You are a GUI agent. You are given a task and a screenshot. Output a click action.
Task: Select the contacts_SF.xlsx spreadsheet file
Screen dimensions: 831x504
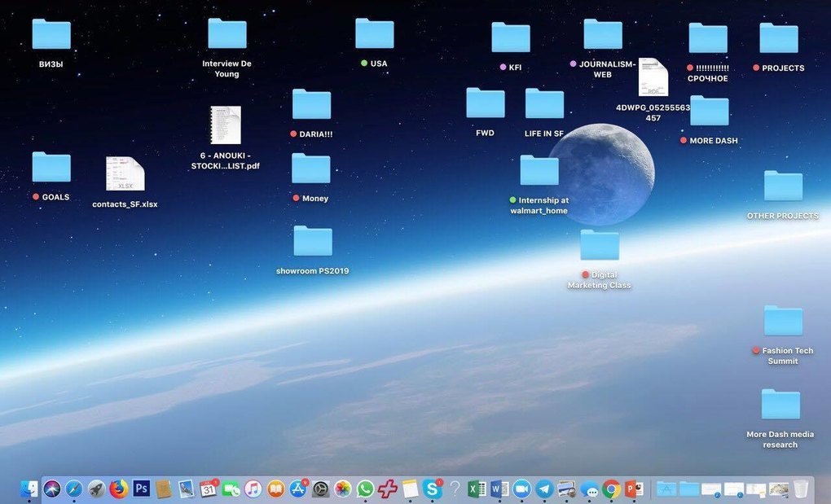coord(125,173)
